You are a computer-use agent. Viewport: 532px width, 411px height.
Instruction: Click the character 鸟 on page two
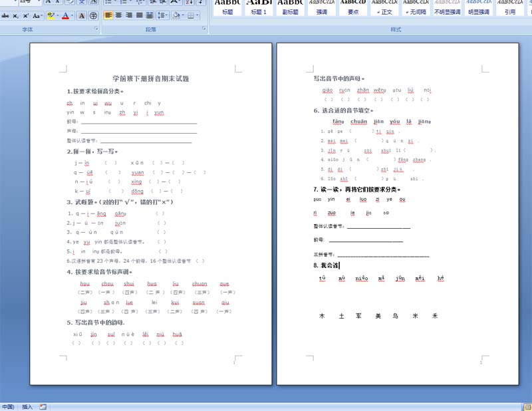pyautogui.click(x=395, y=316)
